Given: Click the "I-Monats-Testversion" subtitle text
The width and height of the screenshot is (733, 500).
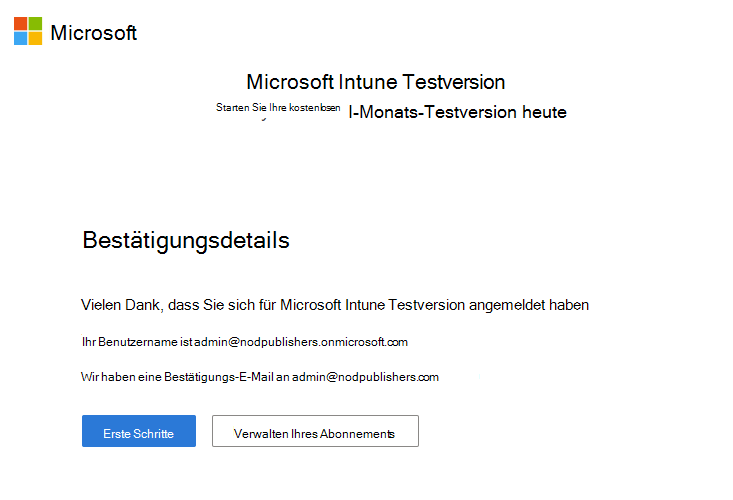Looking at the screenshot, I should coord(432,113).
